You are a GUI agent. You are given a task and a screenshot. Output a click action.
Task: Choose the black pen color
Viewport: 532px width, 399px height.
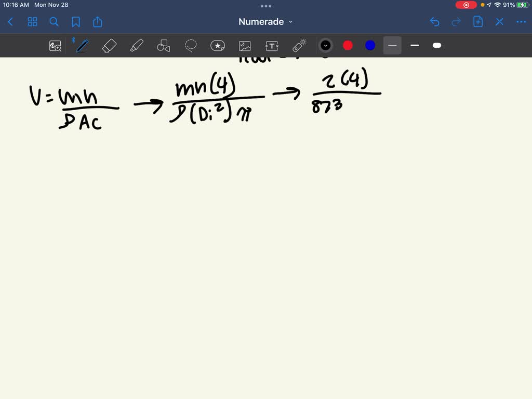(x=325, y=46)
